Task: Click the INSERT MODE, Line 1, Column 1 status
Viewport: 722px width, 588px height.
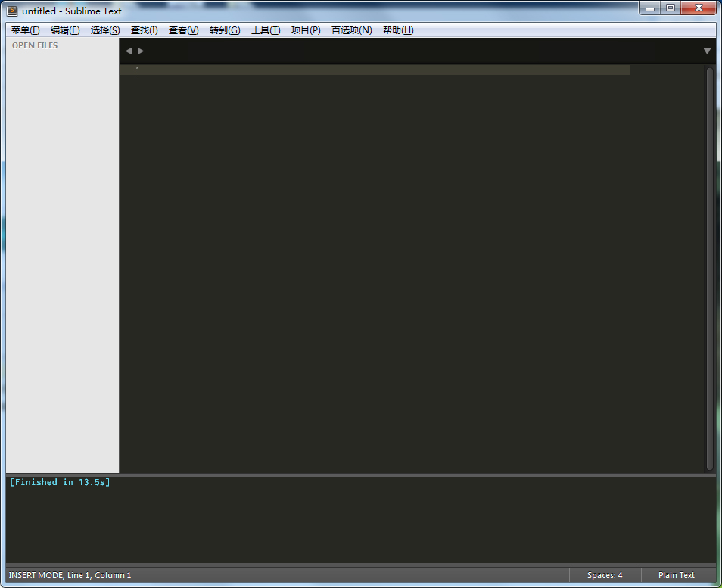Action: pyautogui.click(x=70, y=575)
